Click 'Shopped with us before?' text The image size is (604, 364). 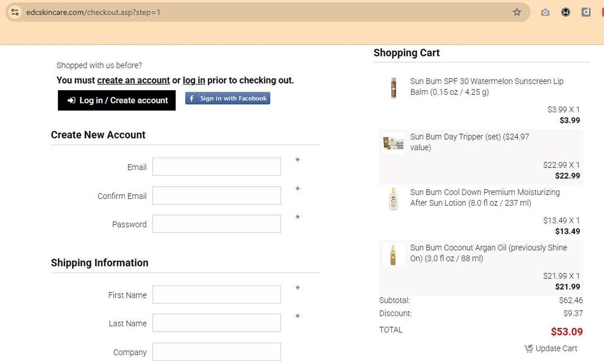(99, 65)
